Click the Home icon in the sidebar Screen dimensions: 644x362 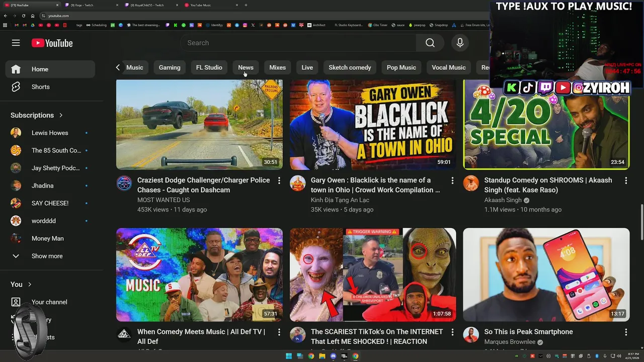click(x=16, y=69)
